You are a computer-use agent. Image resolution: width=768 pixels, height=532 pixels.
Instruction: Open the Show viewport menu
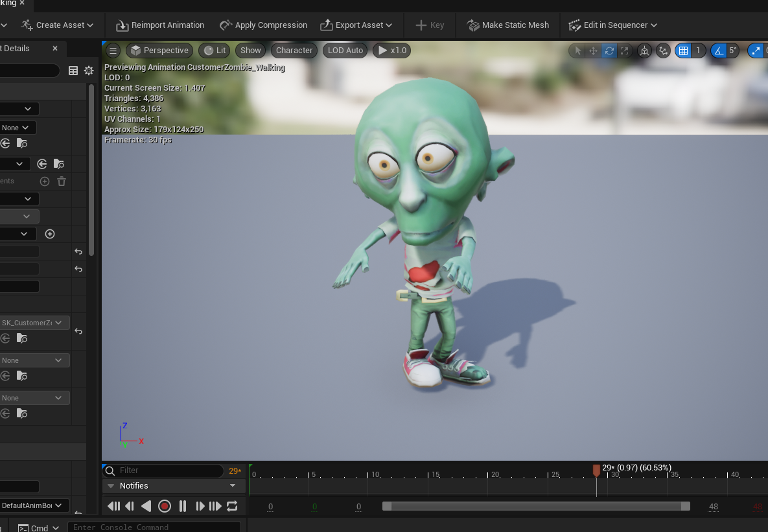(250, 51)
